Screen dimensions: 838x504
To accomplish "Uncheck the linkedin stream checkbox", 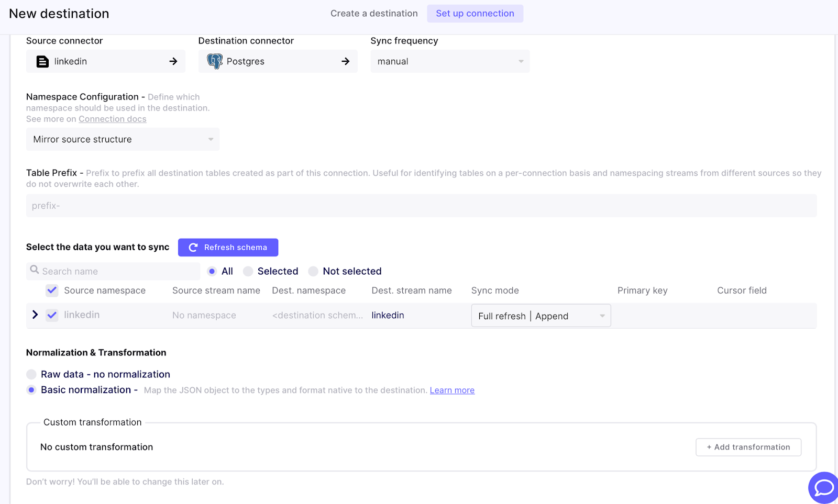I will pos(52,315).
